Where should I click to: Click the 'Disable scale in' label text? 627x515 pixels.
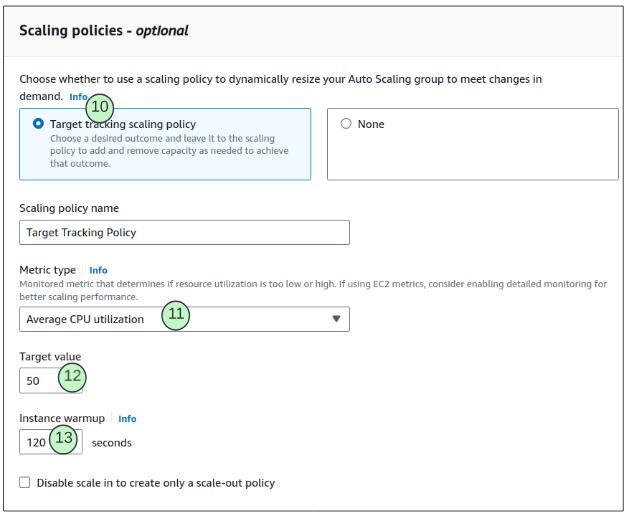pos(155,483)
